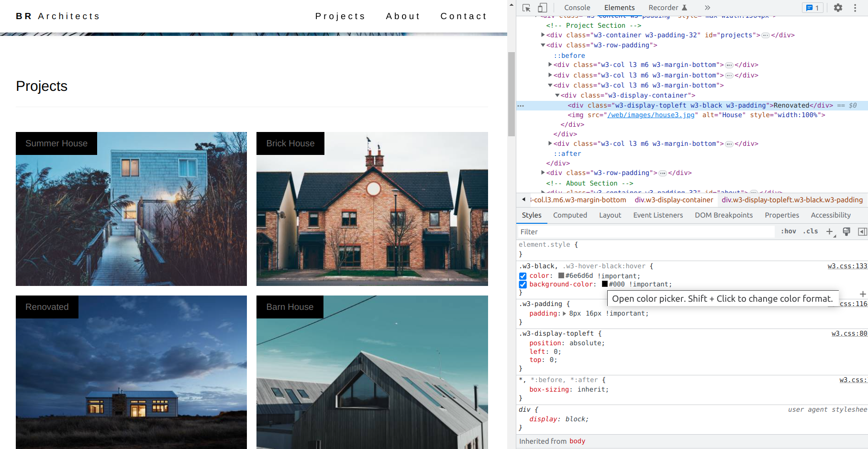Screen dimensions: 868x449
Task: Switch to the Computed tab
Action: (570, 215)
